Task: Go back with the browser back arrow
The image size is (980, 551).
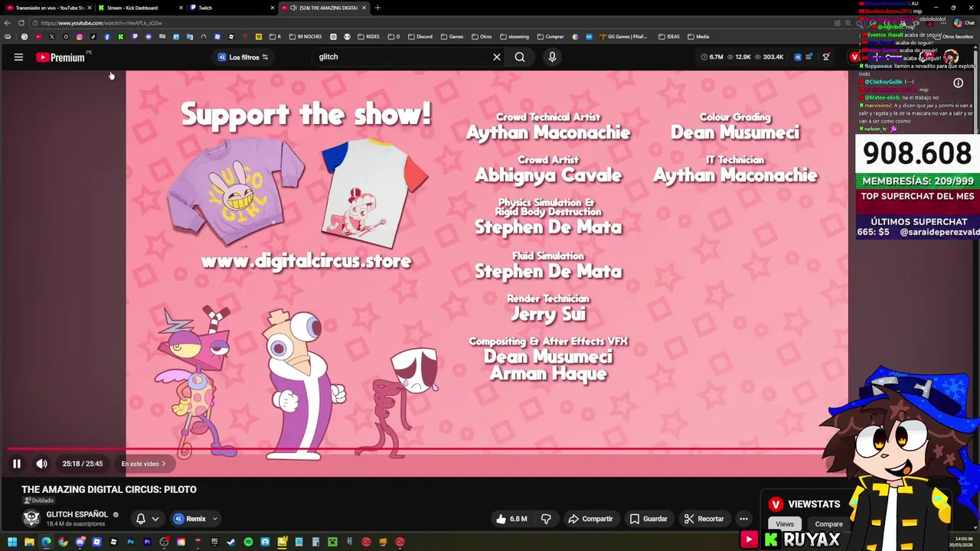Action: pos(7,23)
